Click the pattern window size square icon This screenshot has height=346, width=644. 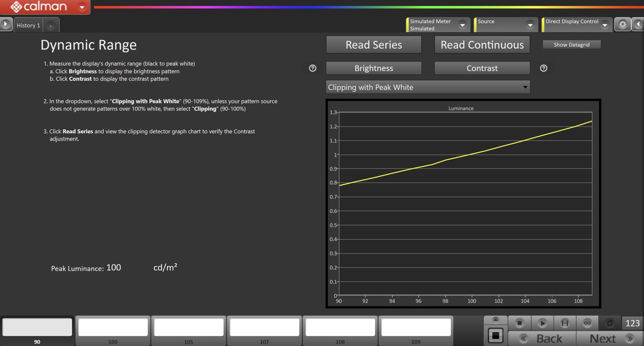[495, 335]
